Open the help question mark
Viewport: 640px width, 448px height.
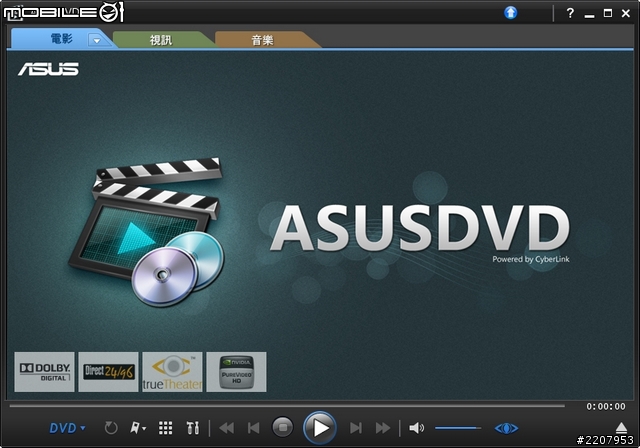(570, 13)
